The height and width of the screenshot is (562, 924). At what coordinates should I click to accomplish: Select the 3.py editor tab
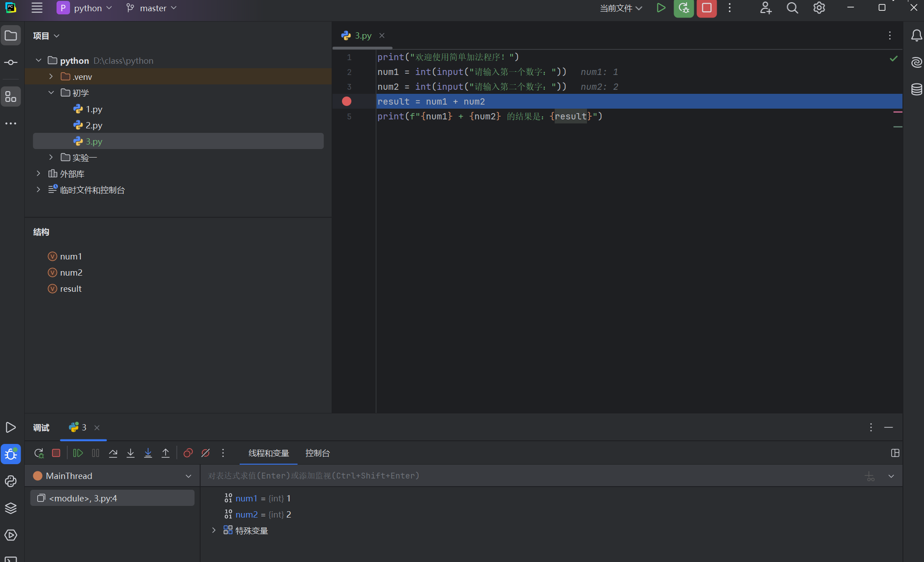pos(363,35)
